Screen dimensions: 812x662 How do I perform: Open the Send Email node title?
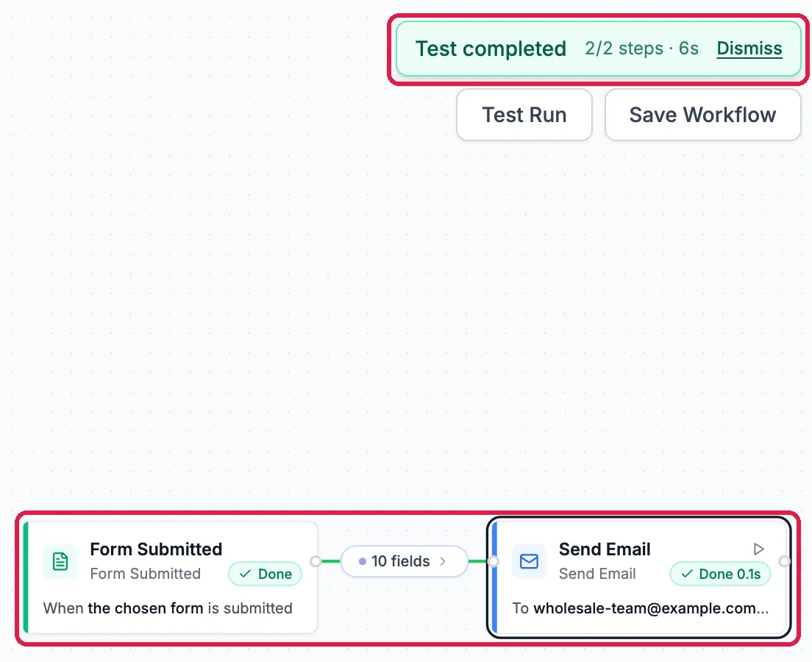tap(605, 549)
